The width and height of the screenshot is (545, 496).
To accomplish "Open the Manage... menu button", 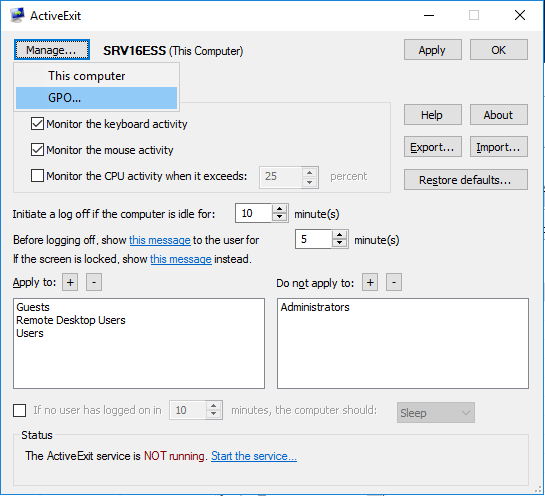I will click(52, 50).
